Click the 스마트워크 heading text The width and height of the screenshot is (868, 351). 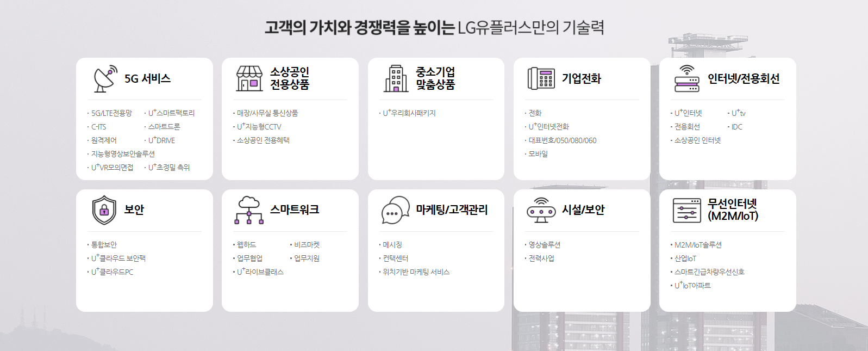click(x=295, y=210)
